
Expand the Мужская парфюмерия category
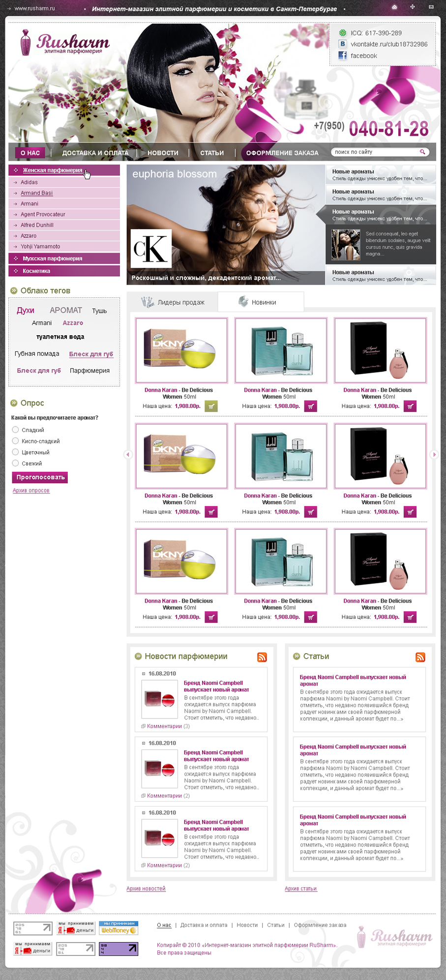64,259
